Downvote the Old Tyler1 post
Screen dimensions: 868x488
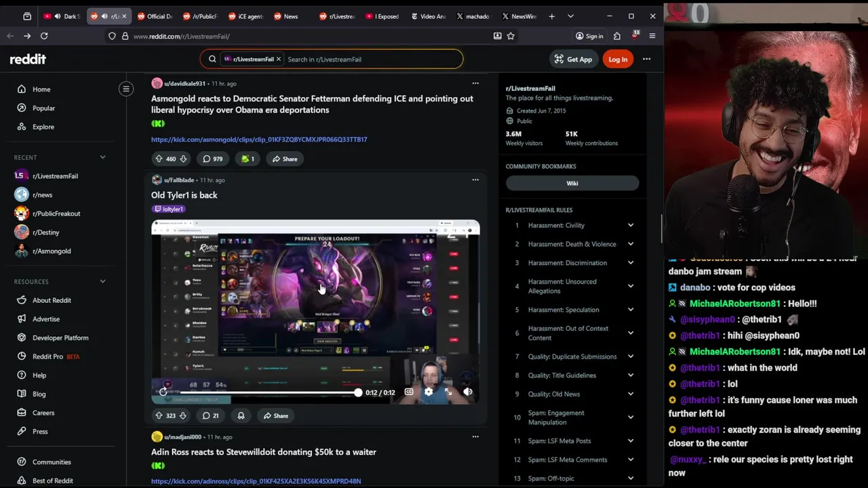182,415
